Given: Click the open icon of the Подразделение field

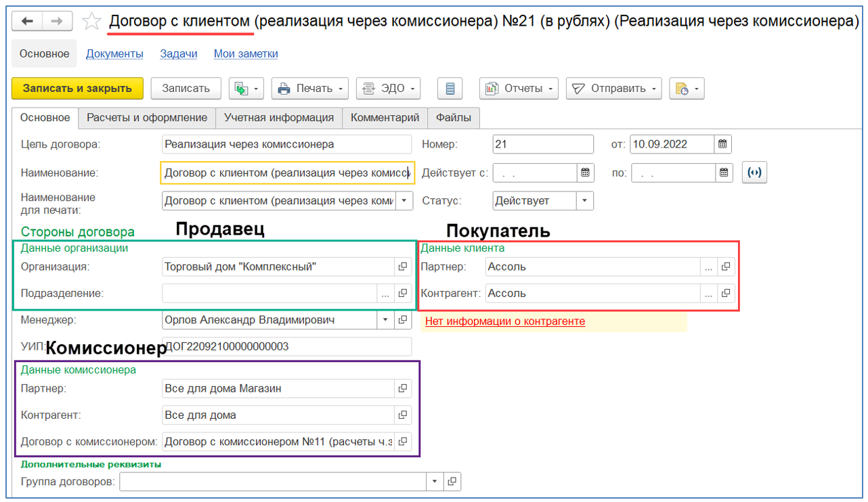Looking at the screenshot, I should [x=403, y=294].
